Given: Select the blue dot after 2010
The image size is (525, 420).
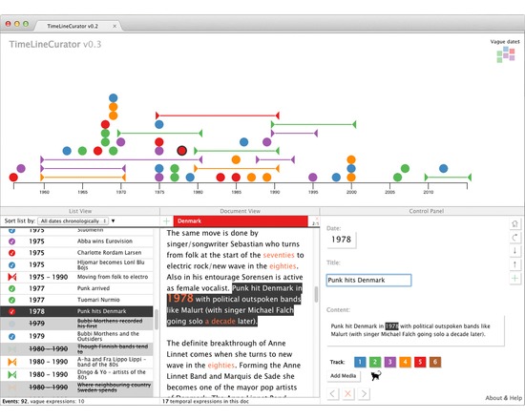Looking at the screenshot, I should click(x=443, y=168).
